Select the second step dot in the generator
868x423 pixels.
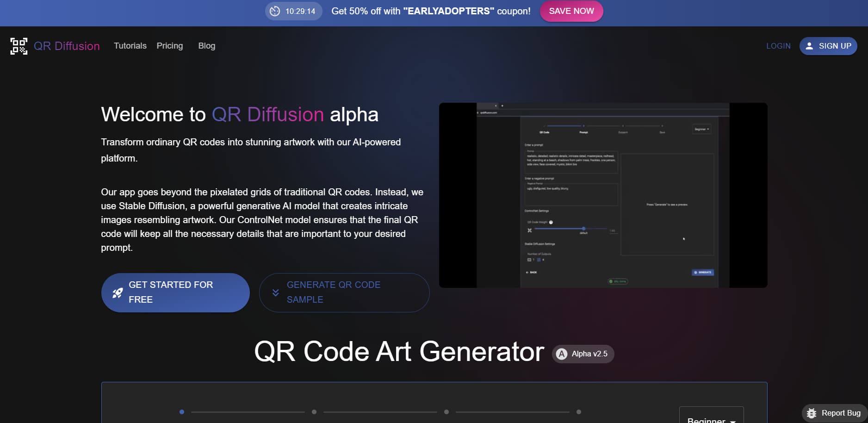coord(314,412)
